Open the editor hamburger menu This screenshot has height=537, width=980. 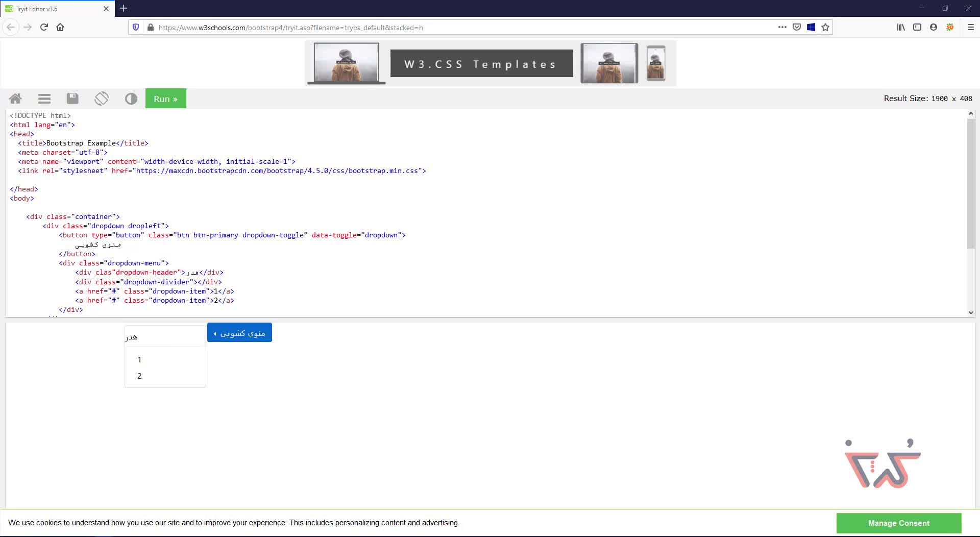[44, 99]
